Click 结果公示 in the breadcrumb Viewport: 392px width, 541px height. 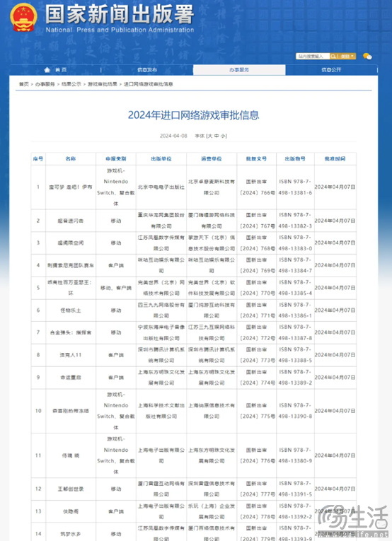[x=71, y=84]
